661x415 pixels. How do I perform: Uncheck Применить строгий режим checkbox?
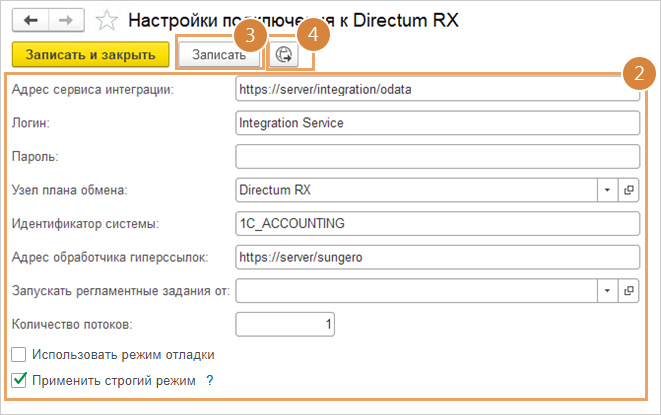click(18, 380)
